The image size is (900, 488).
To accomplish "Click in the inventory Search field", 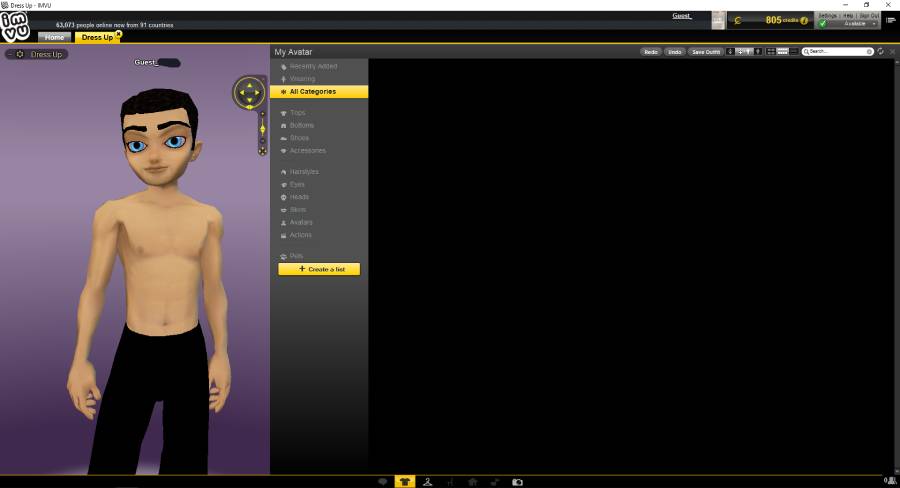I will point(836,52).
